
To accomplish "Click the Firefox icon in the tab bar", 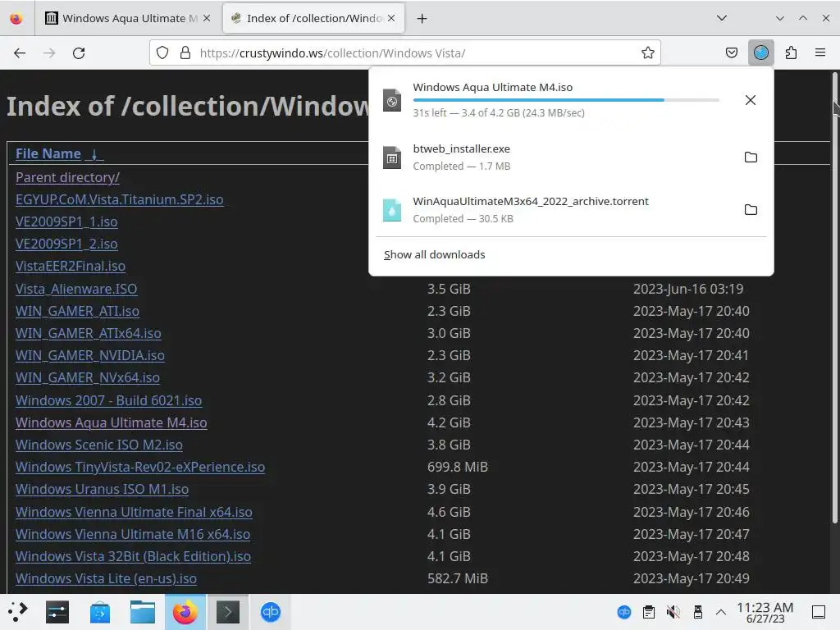I will coord(16,18).
